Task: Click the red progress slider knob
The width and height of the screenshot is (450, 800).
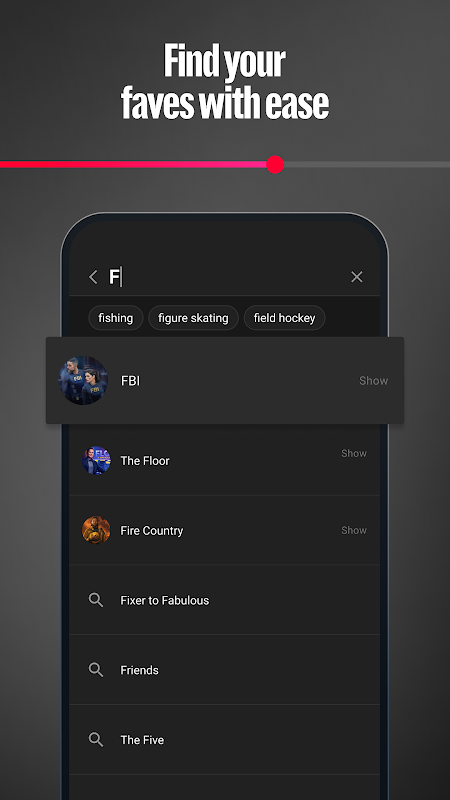Action: click(x=275, y=165)
